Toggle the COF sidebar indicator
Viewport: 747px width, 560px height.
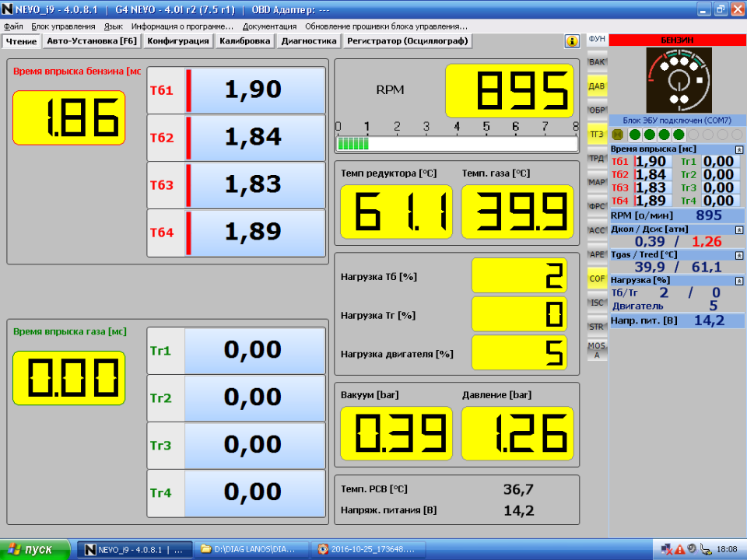pos(597,278)
